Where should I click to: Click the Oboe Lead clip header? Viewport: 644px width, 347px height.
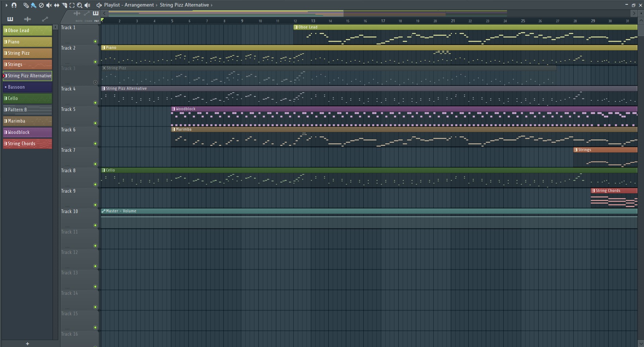[465, 27]
